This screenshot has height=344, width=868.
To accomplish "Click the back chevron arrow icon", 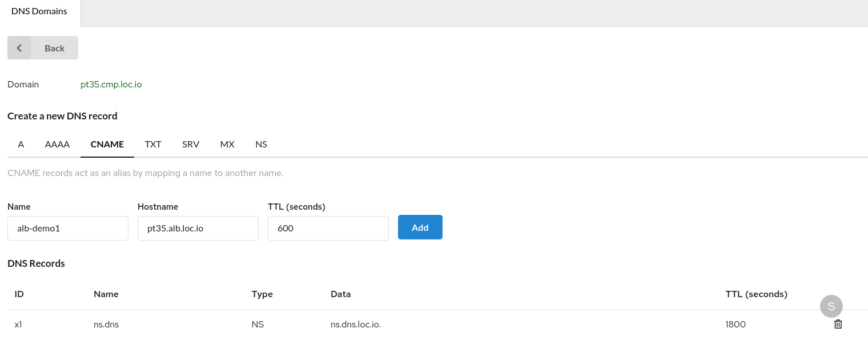I will (x=19, y=48).
